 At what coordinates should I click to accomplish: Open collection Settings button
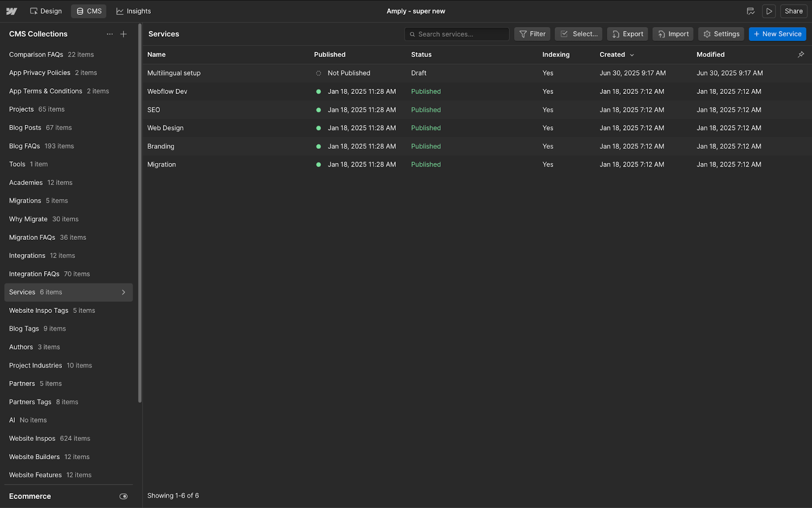pos(721,34)
